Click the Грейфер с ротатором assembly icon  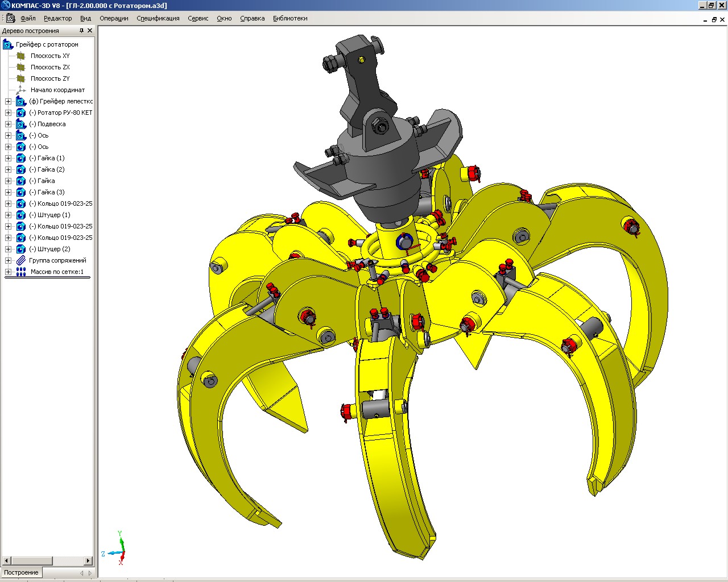[8, 44]
